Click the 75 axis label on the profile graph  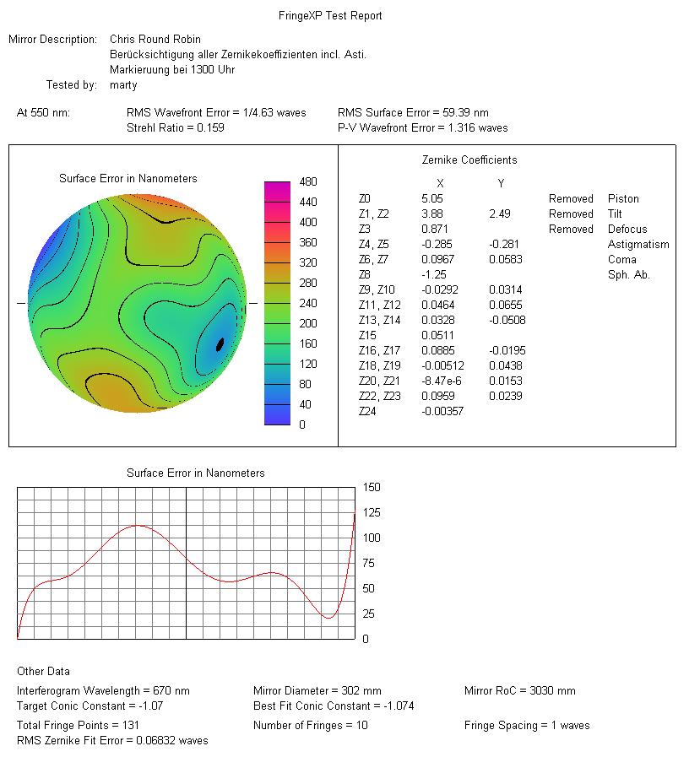[x=368, y=563]
